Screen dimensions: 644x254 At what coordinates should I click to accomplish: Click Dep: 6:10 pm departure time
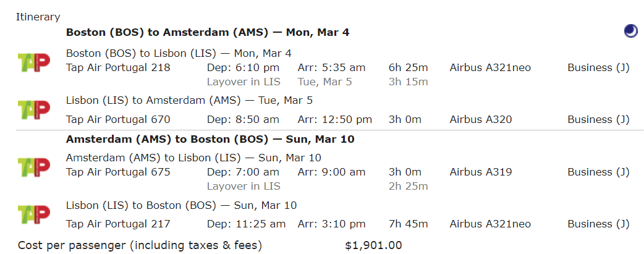coord(243,67)
